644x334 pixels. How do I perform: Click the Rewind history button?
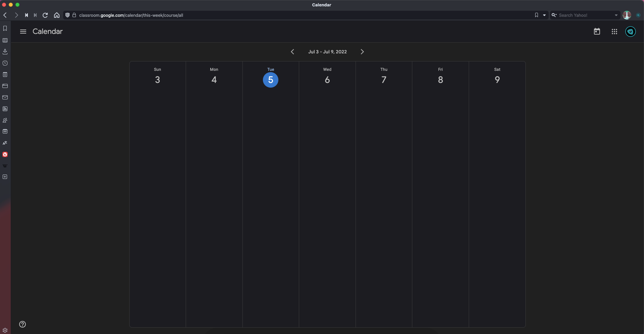(27, 15)
